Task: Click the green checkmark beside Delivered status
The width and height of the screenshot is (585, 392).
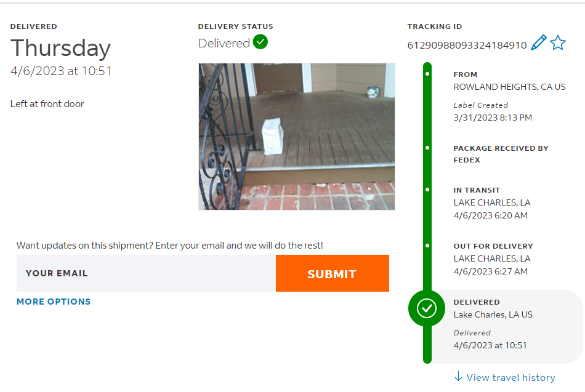Action: pos(260,42)
